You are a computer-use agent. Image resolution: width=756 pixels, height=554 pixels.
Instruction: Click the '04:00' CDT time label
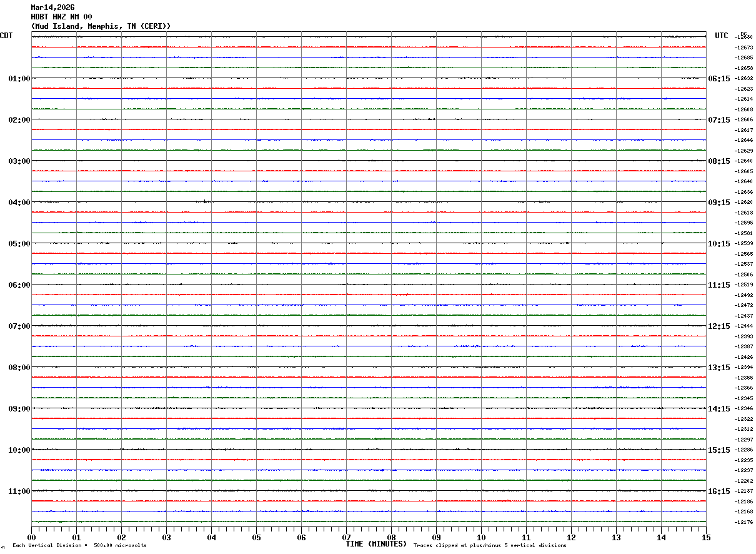(x=19, y=203)
